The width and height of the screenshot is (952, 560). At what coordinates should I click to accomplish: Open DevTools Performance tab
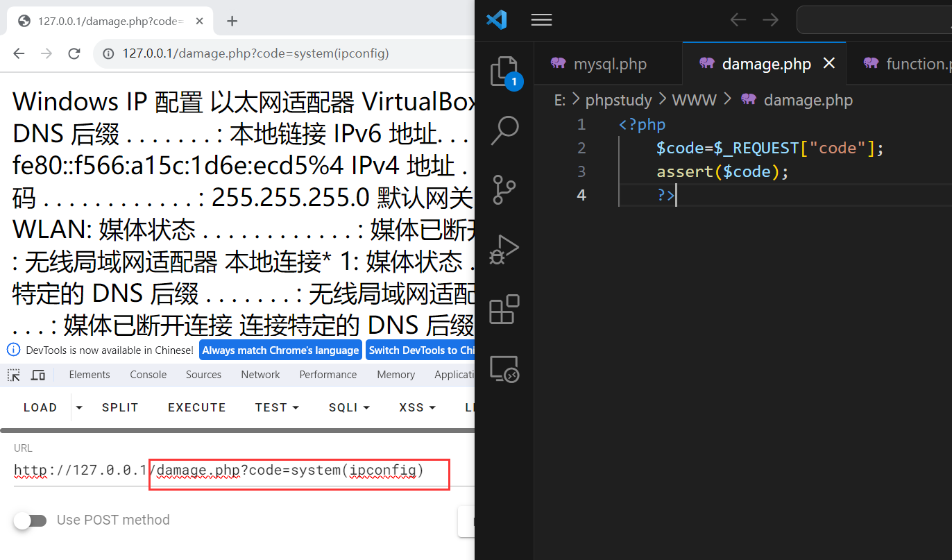(x=328, y=375)
